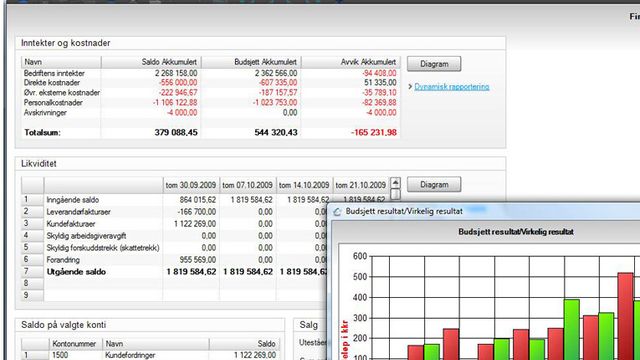Open the Dynamisk rapportering link
The height and width of the screenshot is (360, 640).
coord(452,87)
